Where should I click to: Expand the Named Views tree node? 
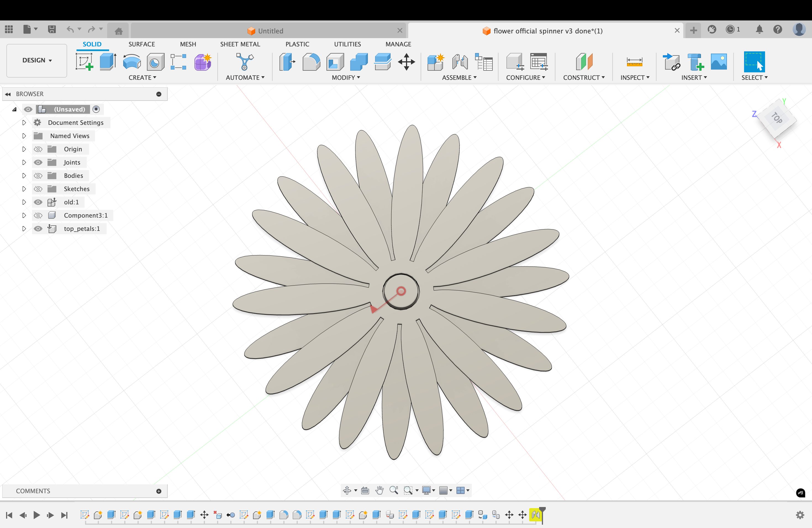click(x=24, y=136)
